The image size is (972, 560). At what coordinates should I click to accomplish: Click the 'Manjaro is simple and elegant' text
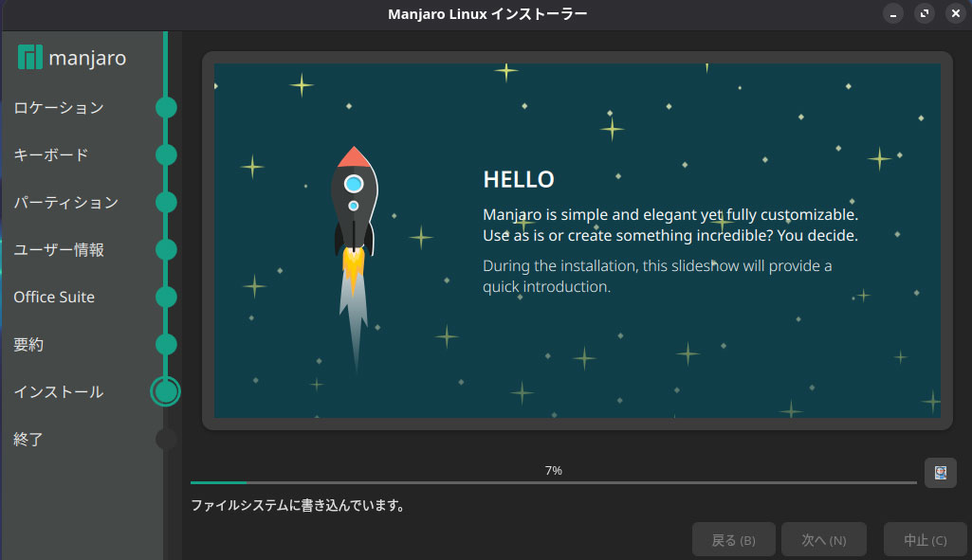(670, 225)
